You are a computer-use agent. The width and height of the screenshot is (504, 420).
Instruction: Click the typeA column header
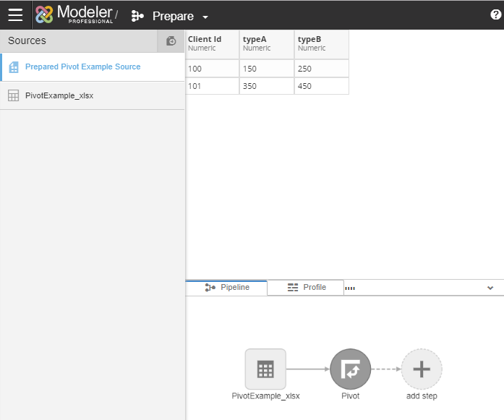pyautogui.click(x=267, y=43)
